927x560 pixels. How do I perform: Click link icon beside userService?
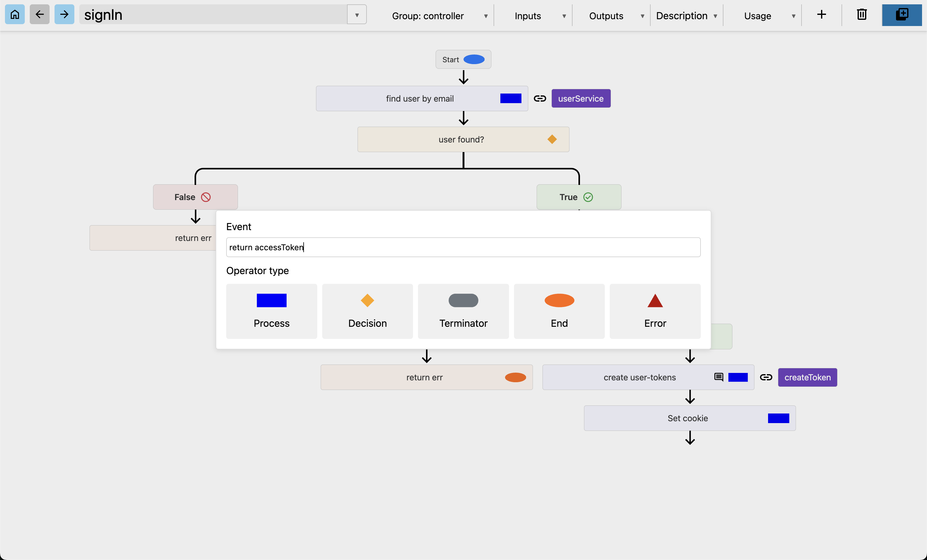540,98
